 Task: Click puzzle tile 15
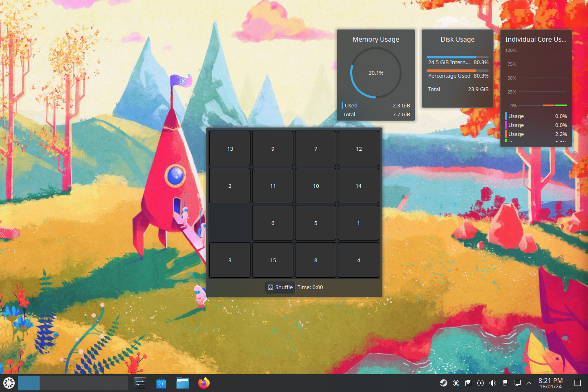(x=273, y=260)
